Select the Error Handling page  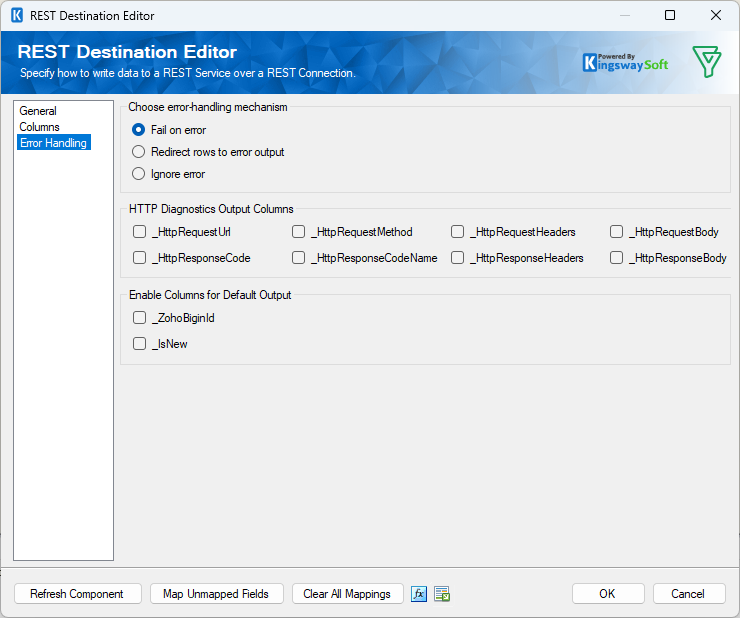53,143
